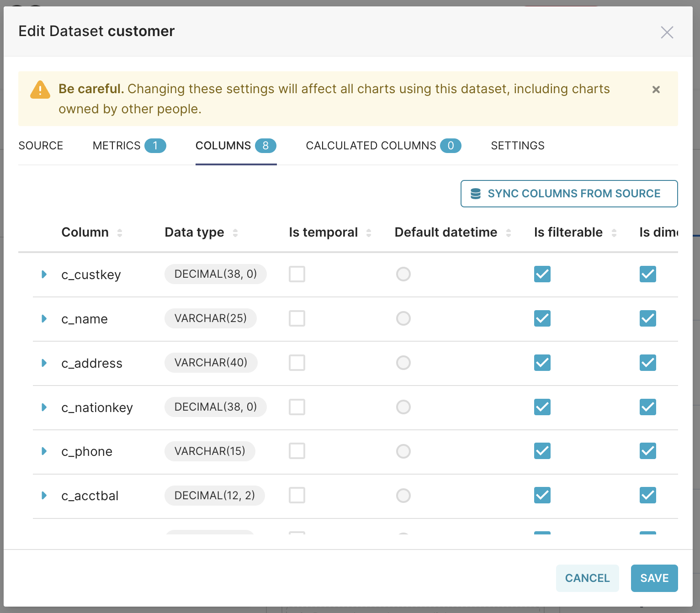Sort by the Column header sort icon
This screenshot has height=613, width=700.
(x=120, y=232)
